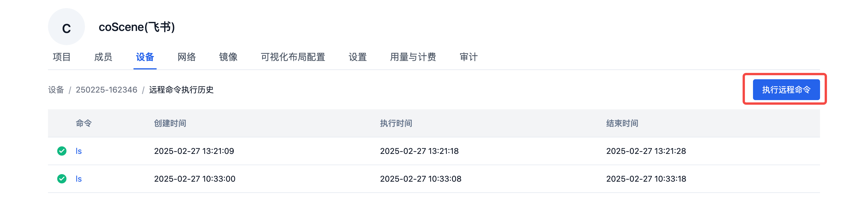Switch to the 设置 tab
Viewport: 868px width, 210px height.
pos(357,57)
